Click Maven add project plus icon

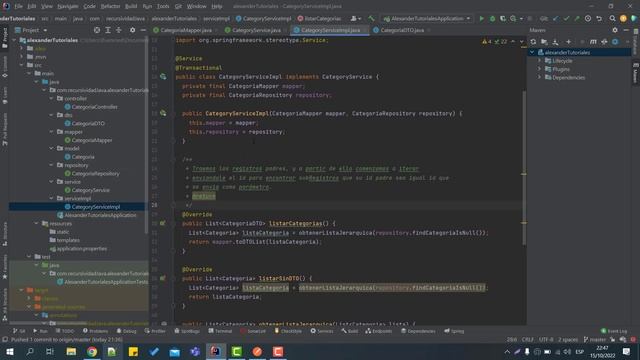pos(568,42)
